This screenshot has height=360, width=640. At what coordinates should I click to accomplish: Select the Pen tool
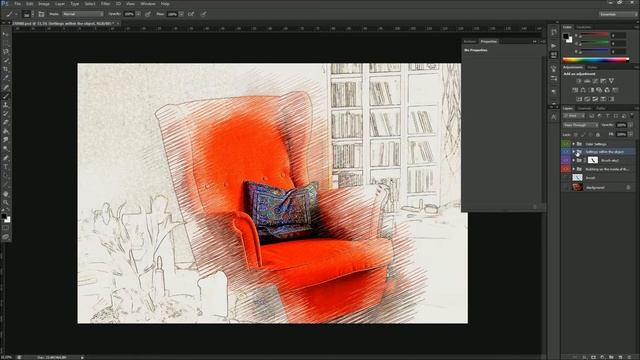(6, 158)
